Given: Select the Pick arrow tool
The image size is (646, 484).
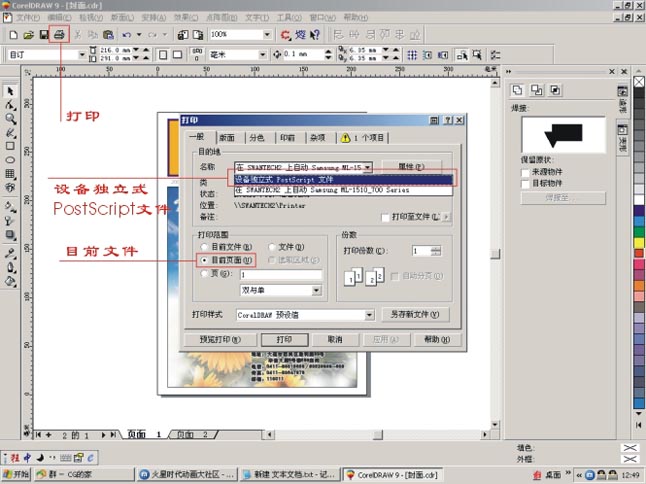Looking at the screenshot, I should pyautogui.click(x=10, y=90).
